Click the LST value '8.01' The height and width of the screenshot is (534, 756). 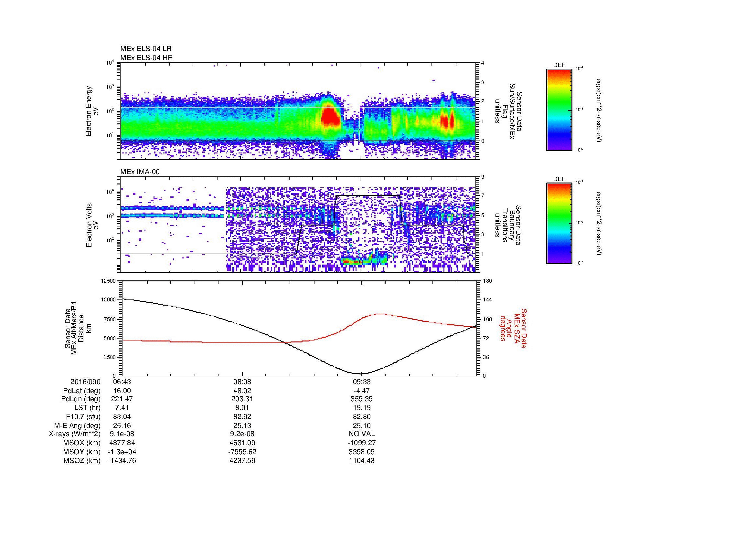click(x=242, y=408)
